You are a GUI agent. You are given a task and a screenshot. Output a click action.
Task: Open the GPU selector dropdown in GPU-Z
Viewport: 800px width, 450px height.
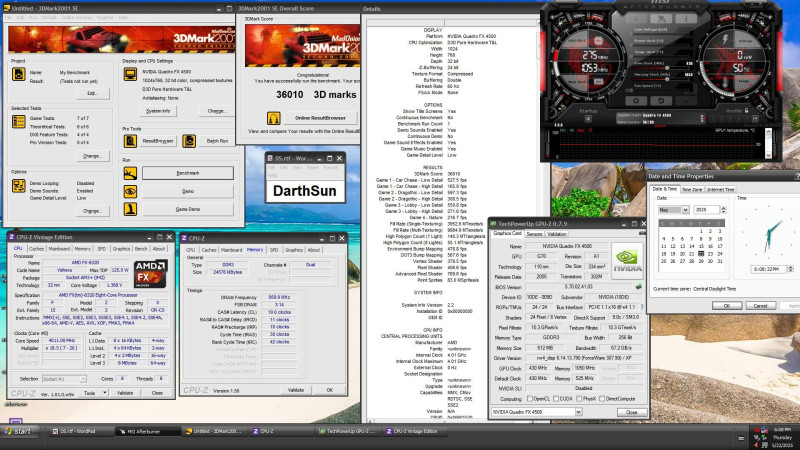point(578,412)
